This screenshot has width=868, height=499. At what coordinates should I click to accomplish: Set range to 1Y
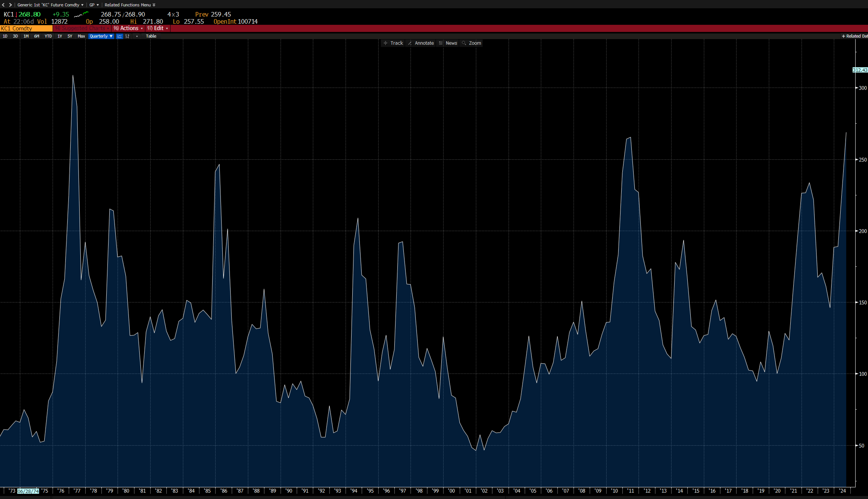[60, 36]
